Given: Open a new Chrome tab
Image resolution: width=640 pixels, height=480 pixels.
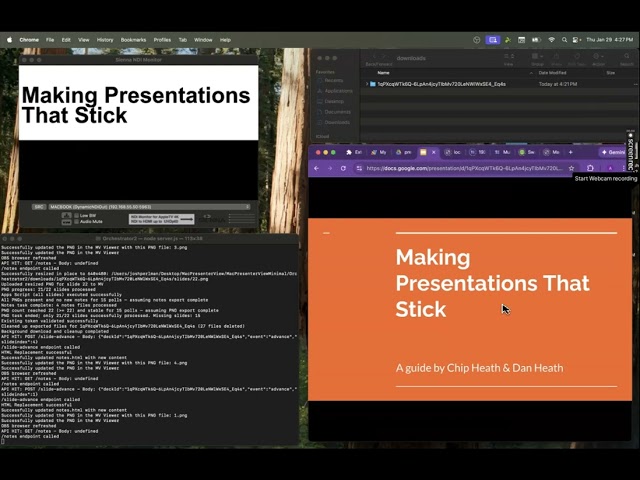Looking at the screenshot, I should [x=571, y=152].
